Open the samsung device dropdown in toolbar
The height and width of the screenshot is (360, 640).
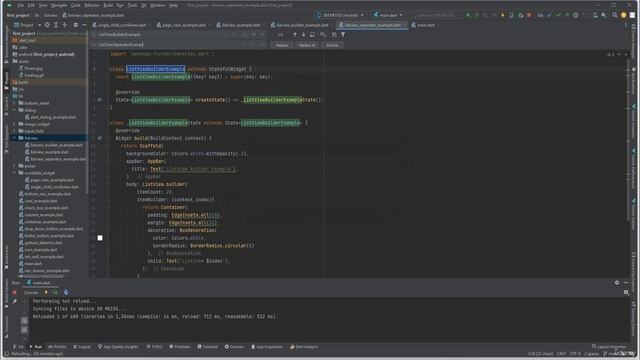436,15
